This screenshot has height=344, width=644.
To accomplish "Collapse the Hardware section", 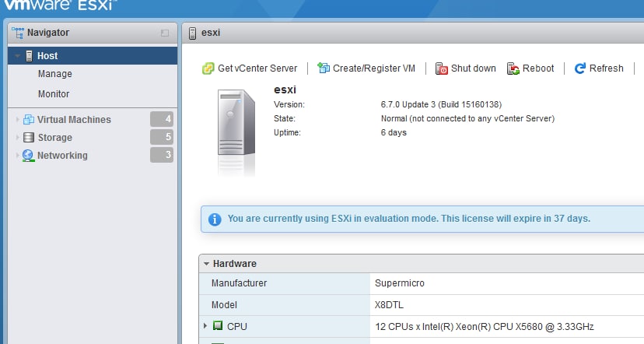I will pyautogui.click(x=206, y=264).
